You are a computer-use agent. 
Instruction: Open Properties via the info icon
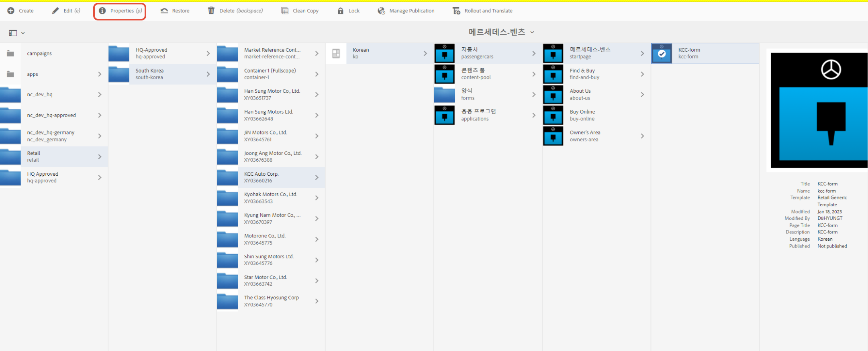tap(102, 11)
